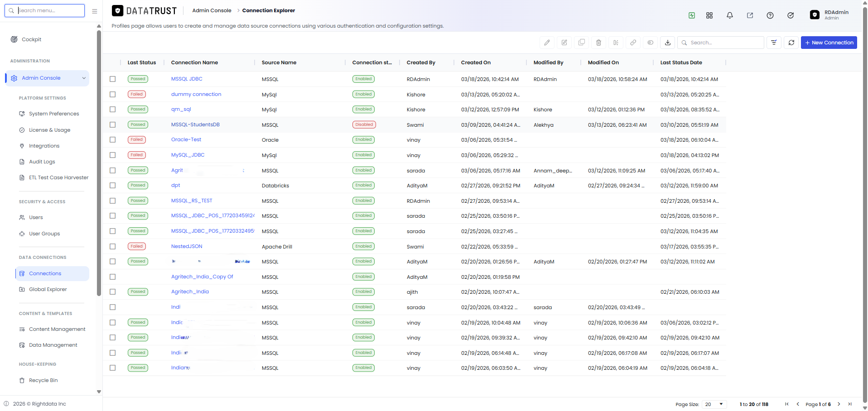Open the Oracle-Test connection link
The image size is (868, 411).
coord(186,140)
